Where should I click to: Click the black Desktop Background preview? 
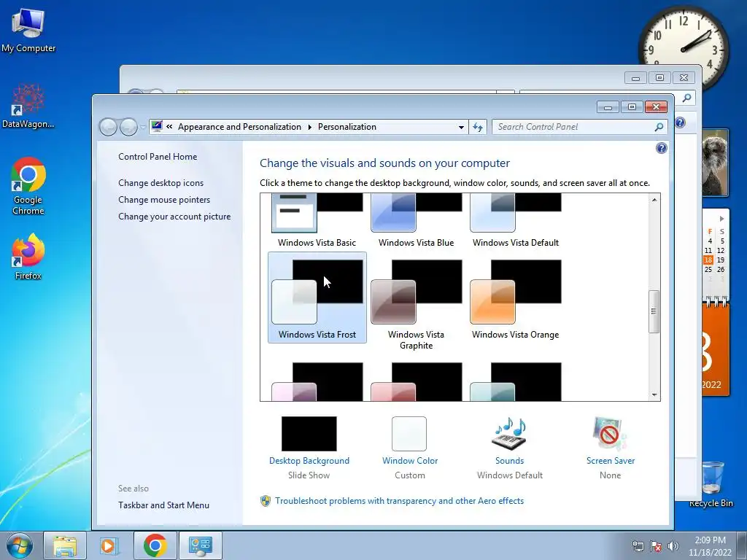(x=309, y=434)
